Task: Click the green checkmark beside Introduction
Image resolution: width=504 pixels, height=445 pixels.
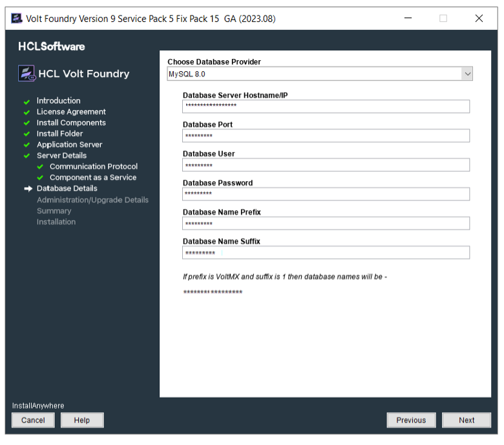Action: pos(27,102)
